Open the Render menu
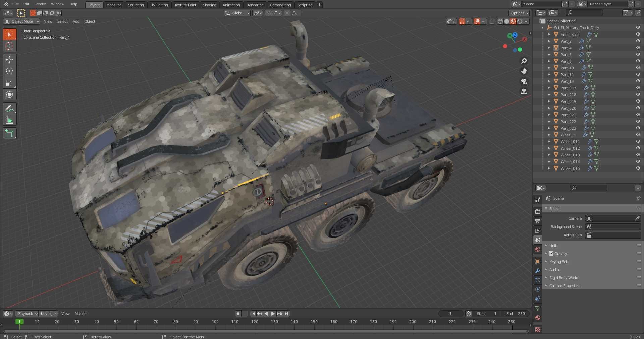644x339 pixels. tap(40, 4)
